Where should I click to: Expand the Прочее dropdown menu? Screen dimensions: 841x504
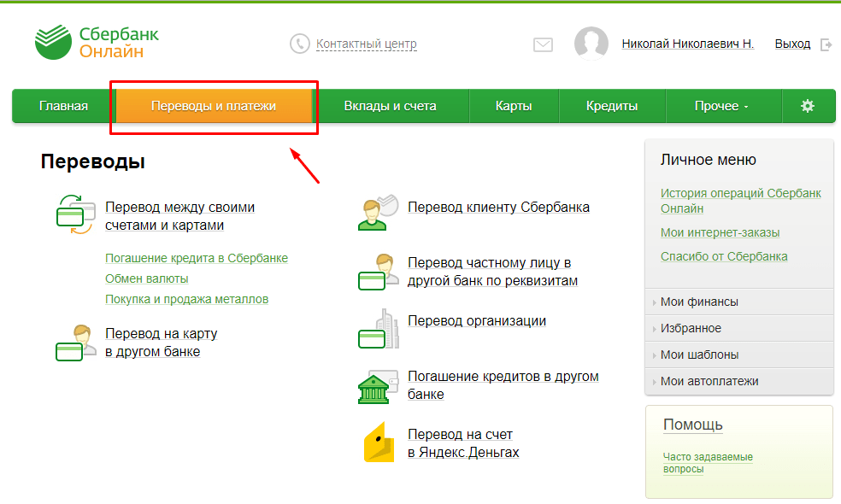(721, 106)
